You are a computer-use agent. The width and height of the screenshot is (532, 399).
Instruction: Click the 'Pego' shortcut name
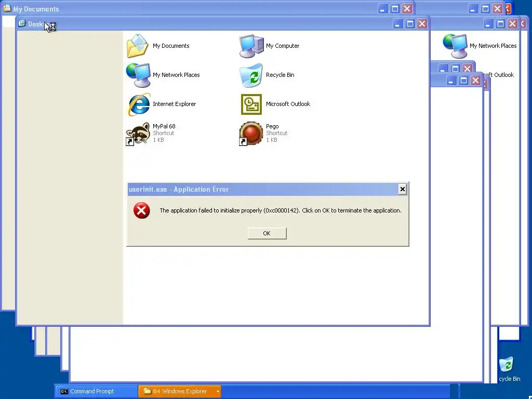tap(272, 126)
